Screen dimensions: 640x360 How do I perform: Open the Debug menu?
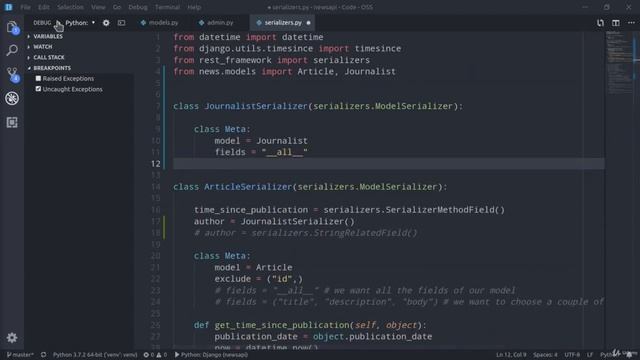click(138, 7)
